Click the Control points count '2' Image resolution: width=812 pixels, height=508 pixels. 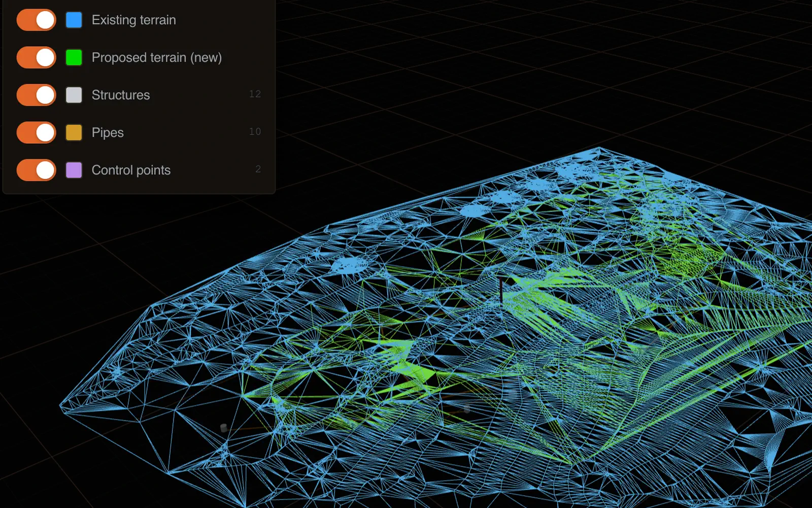(258, 169)
